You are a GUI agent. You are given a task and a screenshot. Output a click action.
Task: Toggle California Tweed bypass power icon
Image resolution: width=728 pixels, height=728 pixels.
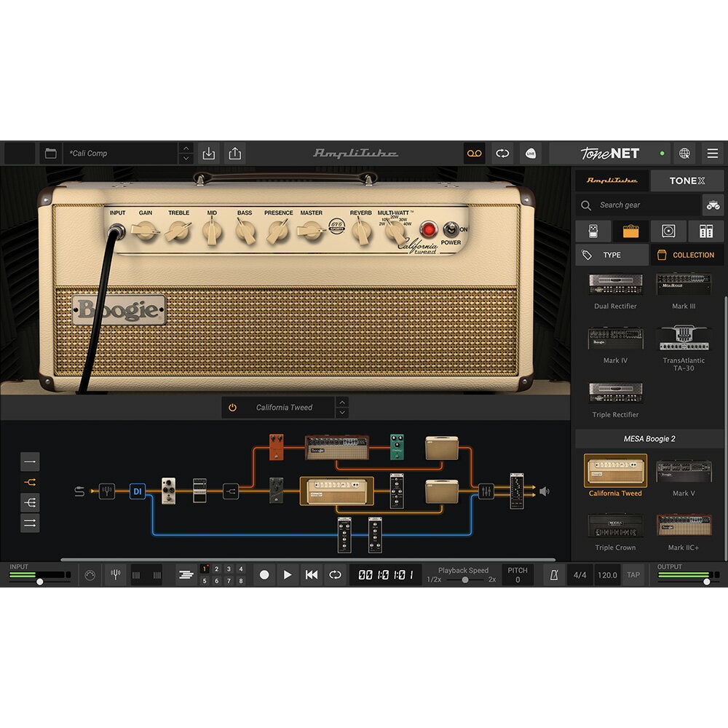tap(233, 408)
